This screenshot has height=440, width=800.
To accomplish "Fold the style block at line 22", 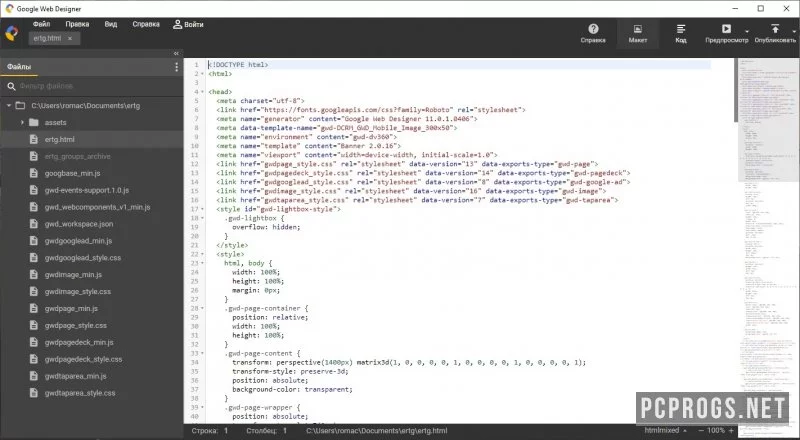I will point(203,254).
